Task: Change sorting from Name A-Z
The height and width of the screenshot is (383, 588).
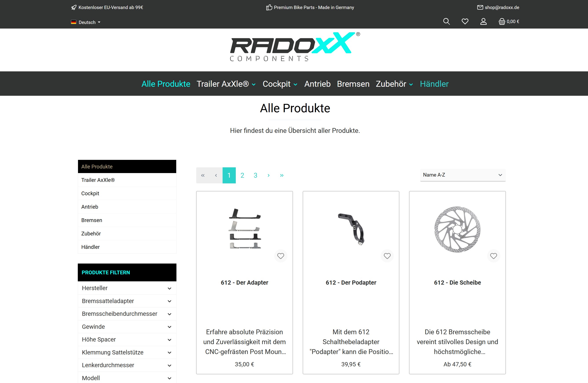Action: coord(462,175)
